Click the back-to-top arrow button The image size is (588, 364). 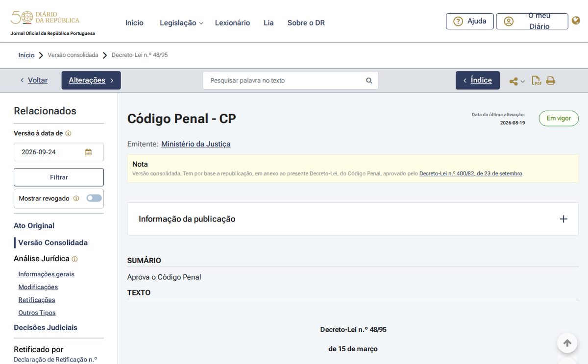click(567, 343)
